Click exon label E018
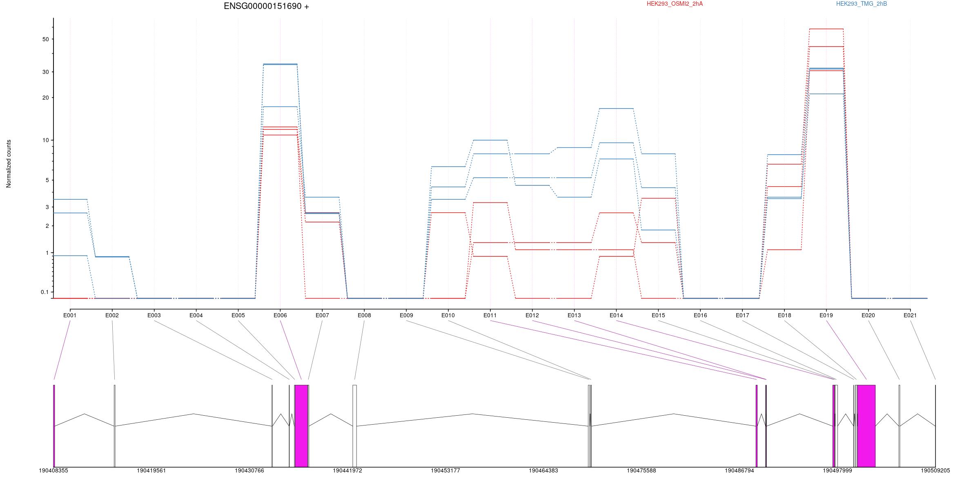 pyautogui.click(x=784, y=315)
